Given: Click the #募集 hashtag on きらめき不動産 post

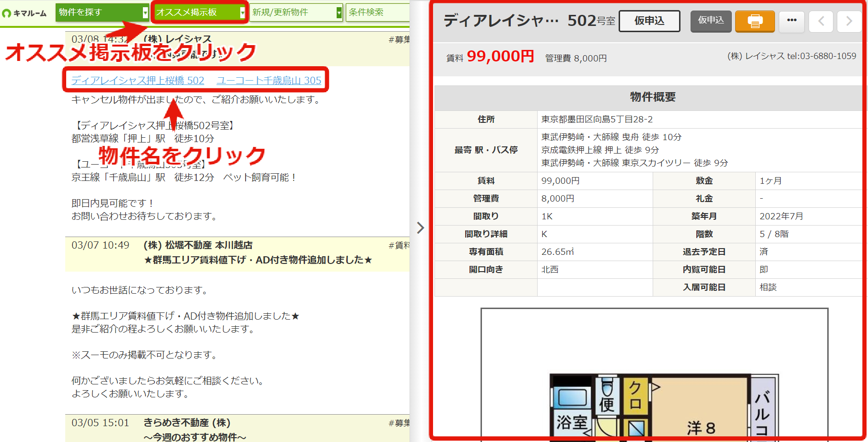Looking at the screenshot, I should pos(399,423).
